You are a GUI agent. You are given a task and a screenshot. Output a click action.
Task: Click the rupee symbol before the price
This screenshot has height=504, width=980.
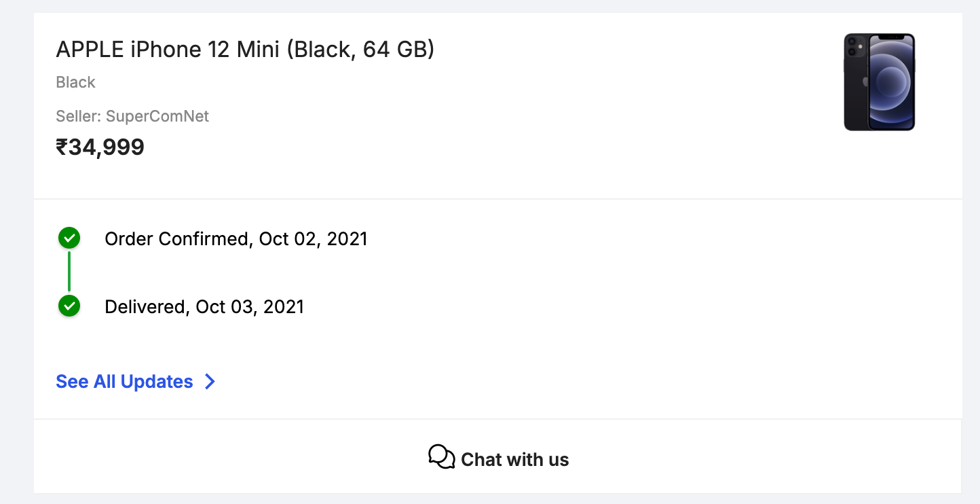(x=62, y=147)
